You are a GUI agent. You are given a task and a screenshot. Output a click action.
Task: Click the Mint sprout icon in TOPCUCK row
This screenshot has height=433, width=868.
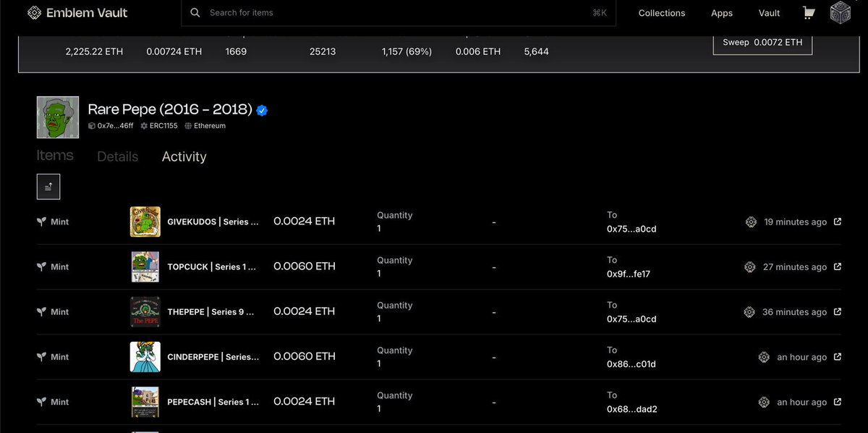41,266
